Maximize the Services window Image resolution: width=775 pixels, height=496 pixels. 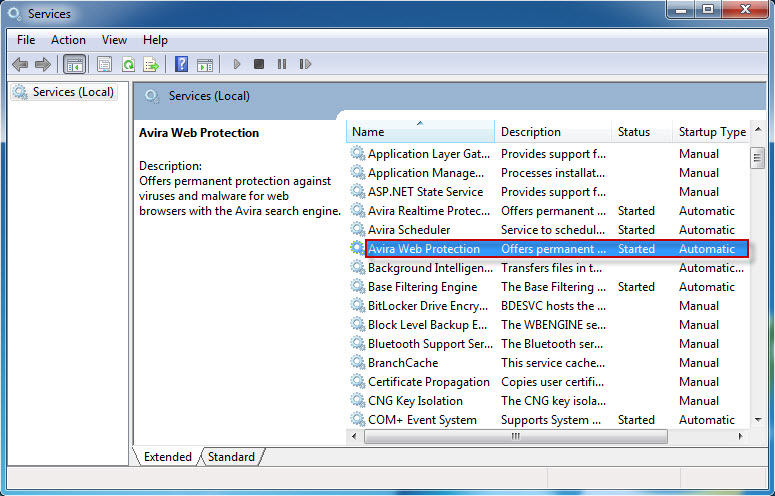coord(708,9)
